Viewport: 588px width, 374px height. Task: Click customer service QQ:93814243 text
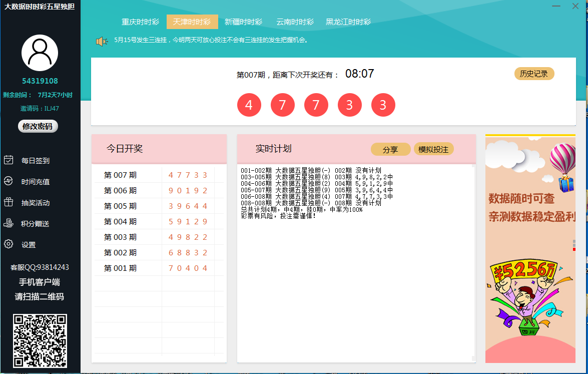pyautogui.click(x=40, y=267)
